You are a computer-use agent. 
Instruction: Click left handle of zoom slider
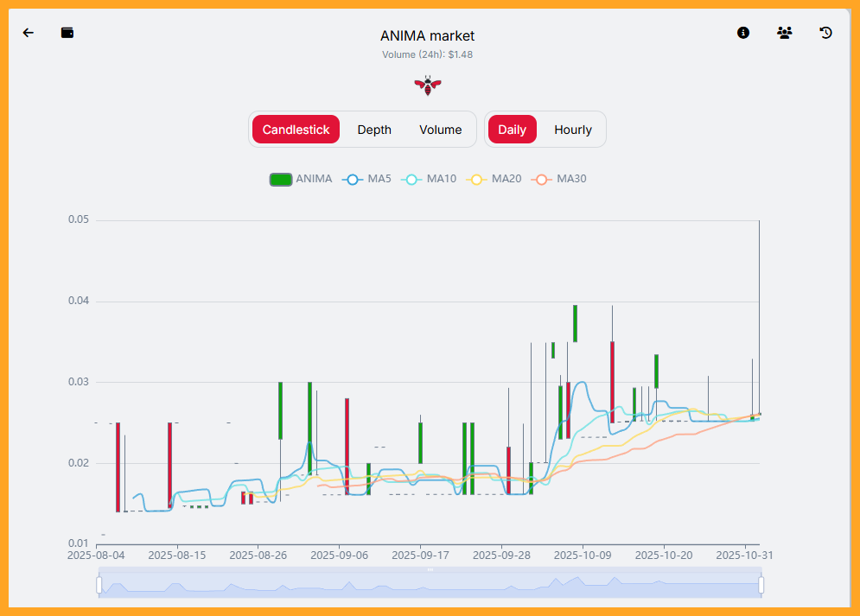click(x=99, y=586)
